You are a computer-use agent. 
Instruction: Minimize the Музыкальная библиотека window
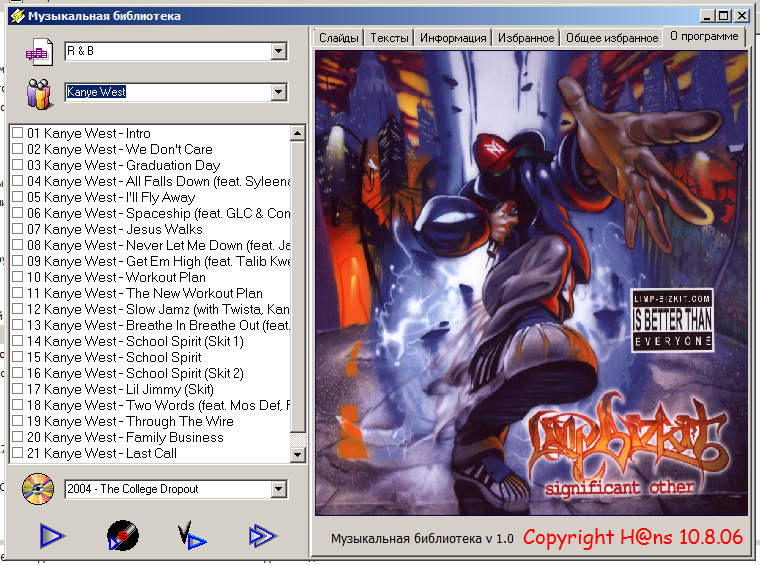[707, 16]
